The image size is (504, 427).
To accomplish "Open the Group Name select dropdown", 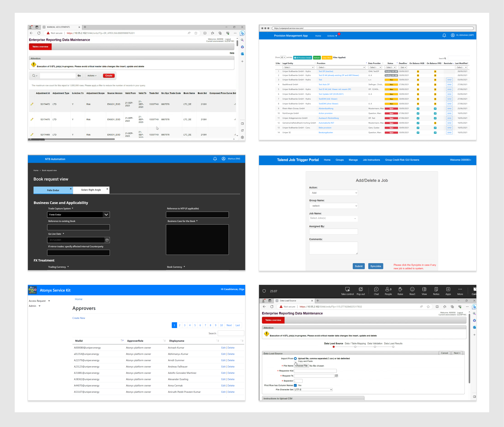I will [333, 206].
